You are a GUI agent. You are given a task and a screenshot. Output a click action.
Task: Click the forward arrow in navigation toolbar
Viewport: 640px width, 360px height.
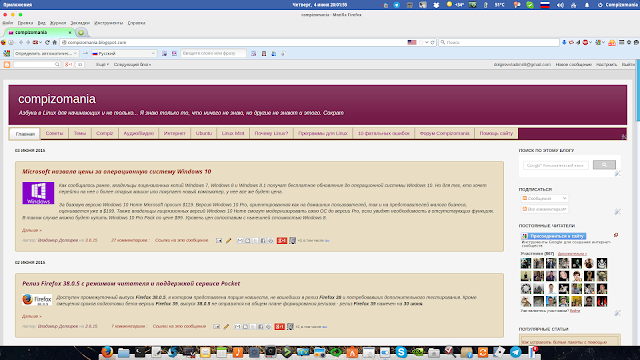28,42
